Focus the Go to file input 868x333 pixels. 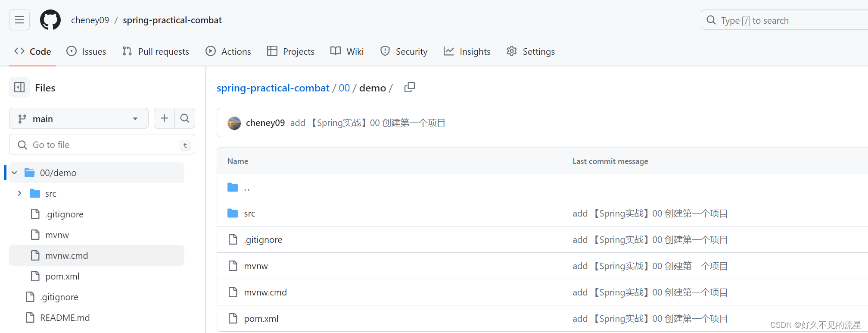102,145
